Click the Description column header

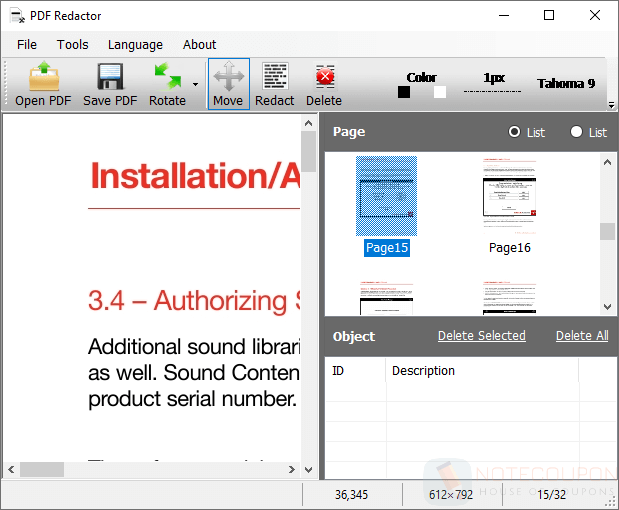pos(482,371)
